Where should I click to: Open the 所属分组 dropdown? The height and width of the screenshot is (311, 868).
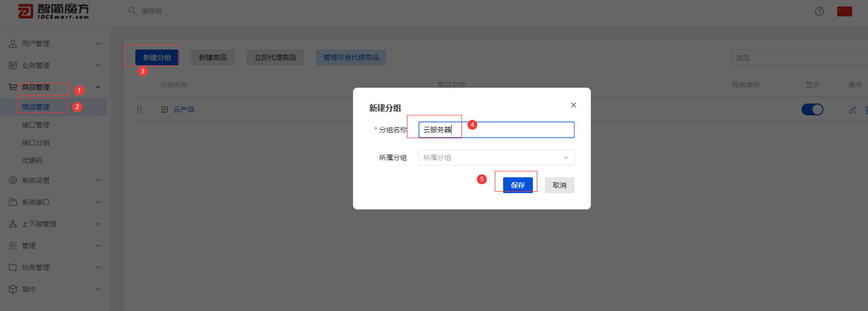(x=497, y=157)
